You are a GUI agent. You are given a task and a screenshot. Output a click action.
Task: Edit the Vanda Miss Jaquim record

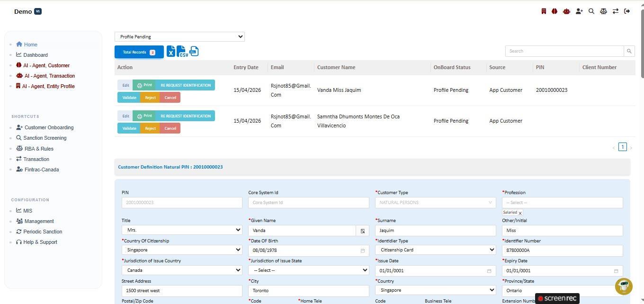click(125, 85)
